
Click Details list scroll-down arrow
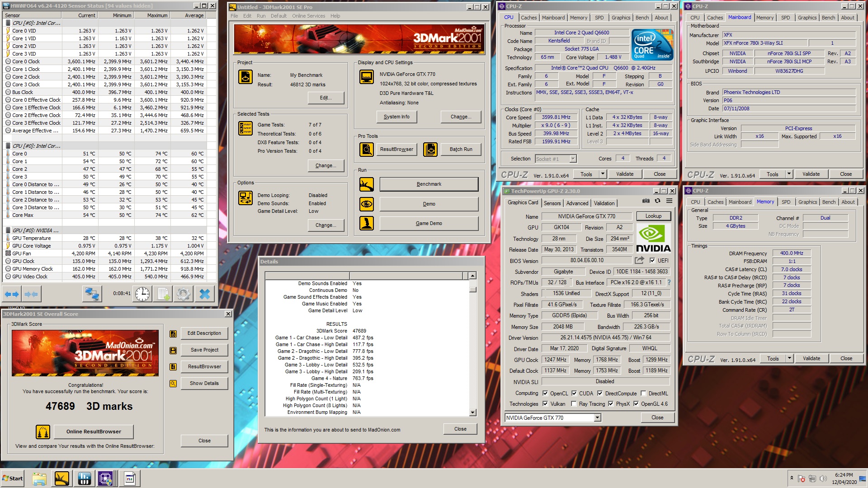click(473, 412)
